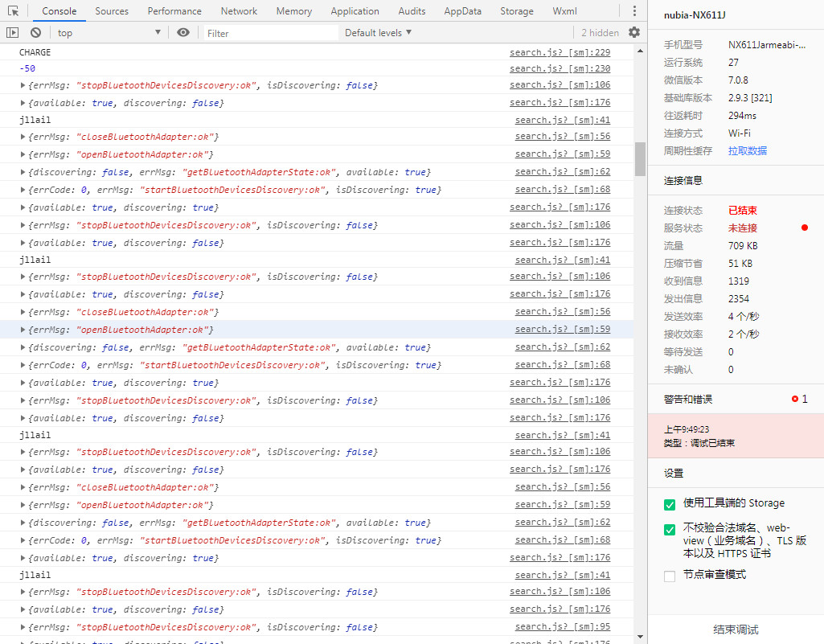Toggle 不校验合法域名 checkbox

pos(670,529)
